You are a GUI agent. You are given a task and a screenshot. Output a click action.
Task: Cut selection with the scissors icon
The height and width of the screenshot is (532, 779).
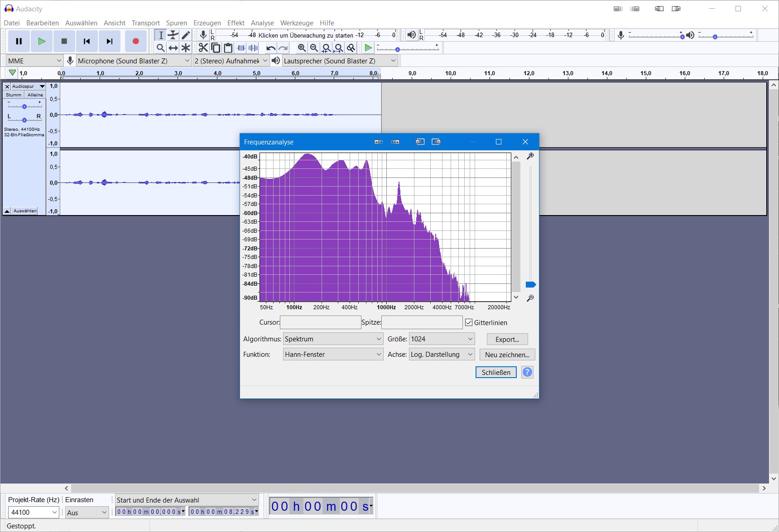[x=203, y=48]
